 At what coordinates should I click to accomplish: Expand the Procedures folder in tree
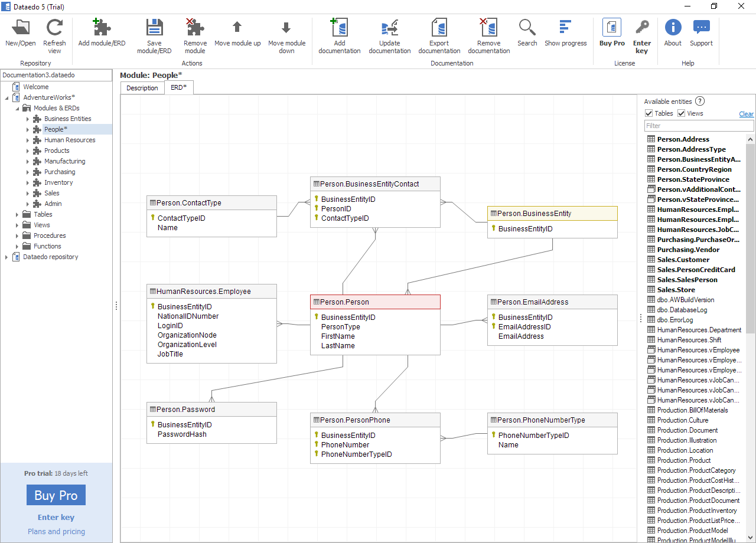(17, 235)
